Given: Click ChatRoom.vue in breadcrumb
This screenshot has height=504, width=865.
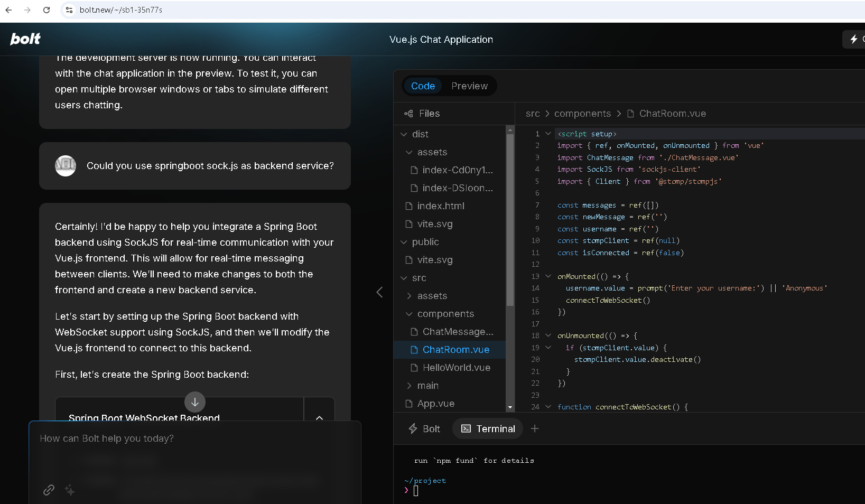Looking at the screenshot, I should click(673, 114).
